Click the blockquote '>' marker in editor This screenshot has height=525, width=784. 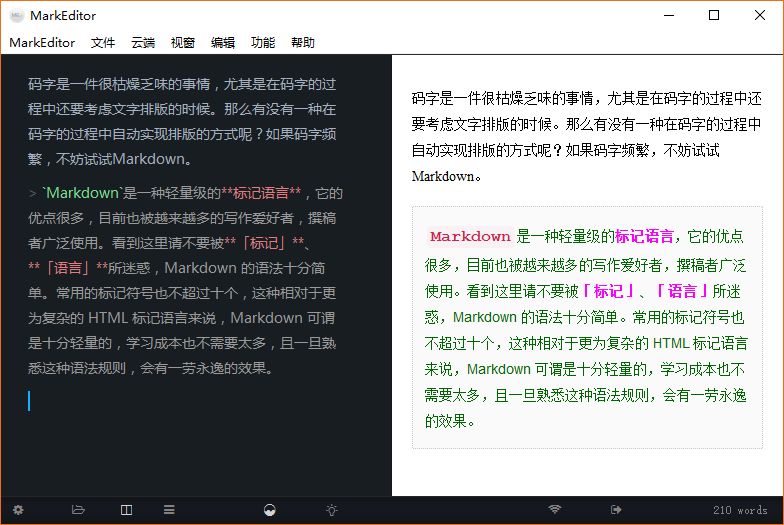pyautogui.click(x=32, y=193)
